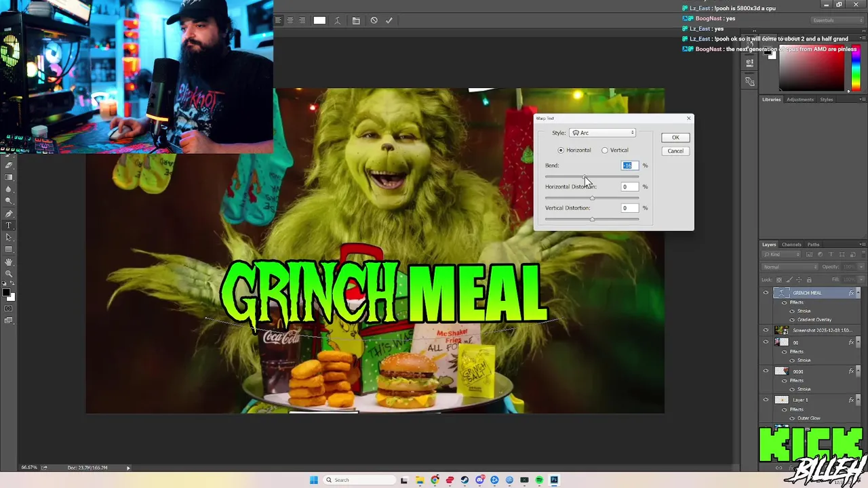Adjust the Vertical Distortion slider
The height and width of the screenshot is (488, 868).
tap(592, 219)
